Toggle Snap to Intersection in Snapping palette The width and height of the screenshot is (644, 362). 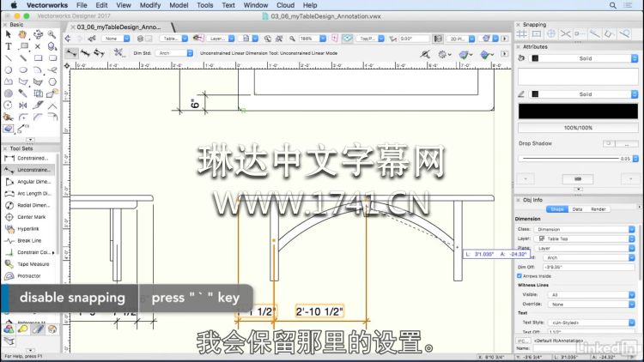[566, 33]
